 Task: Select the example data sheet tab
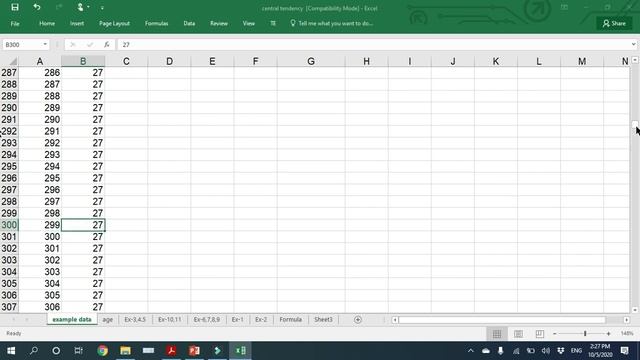[72, 320]
